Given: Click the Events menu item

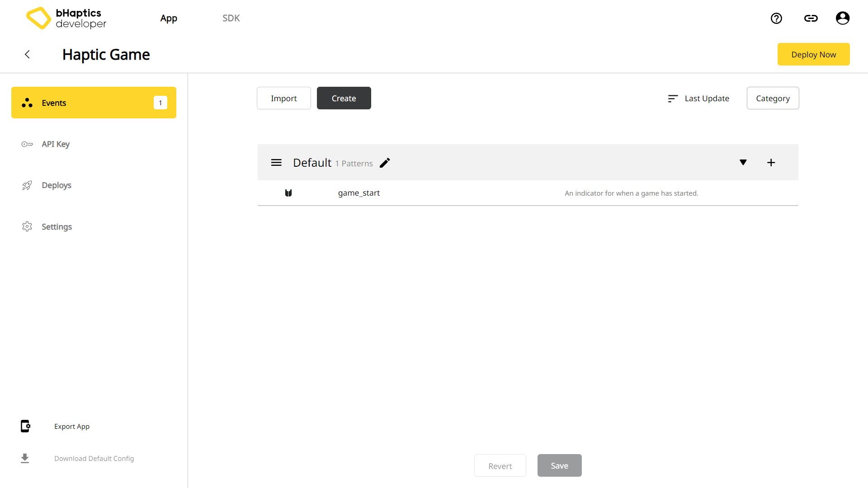Looking at the screenshot, I should [x=94, y=103].
